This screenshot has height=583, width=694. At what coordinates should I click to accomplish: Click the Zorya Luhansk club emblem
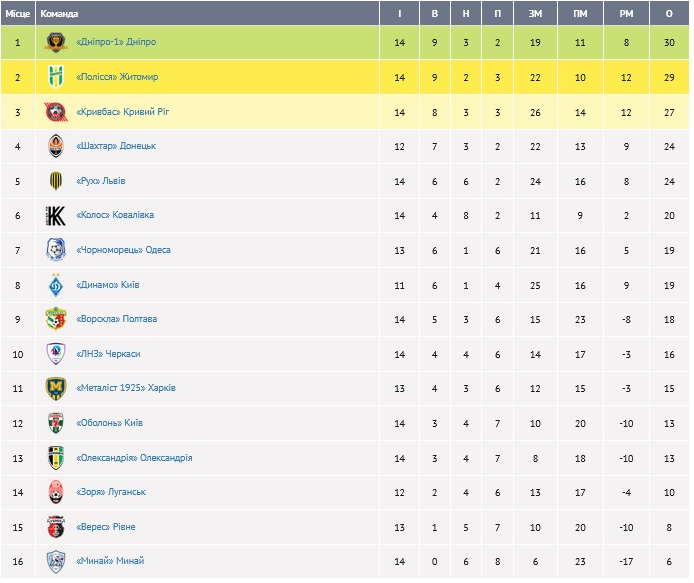[x=56, y=492]
